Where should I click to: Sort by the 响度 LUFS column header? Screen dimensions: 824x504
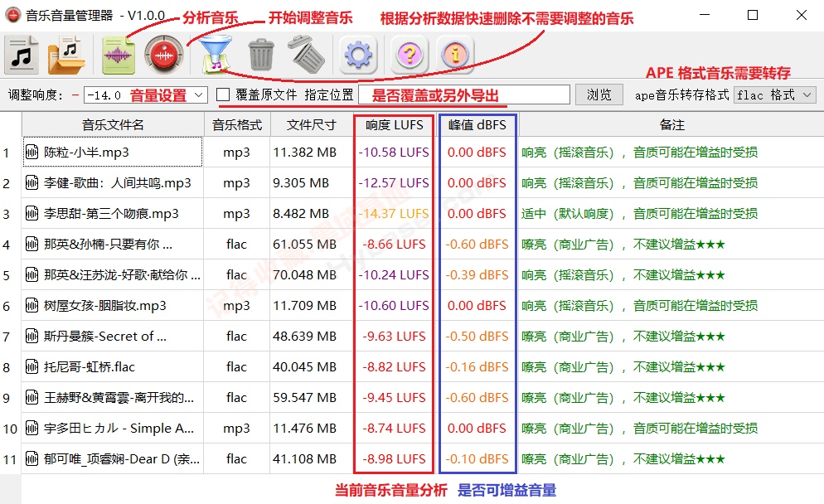pyautogui.click(x=394, y=125)
